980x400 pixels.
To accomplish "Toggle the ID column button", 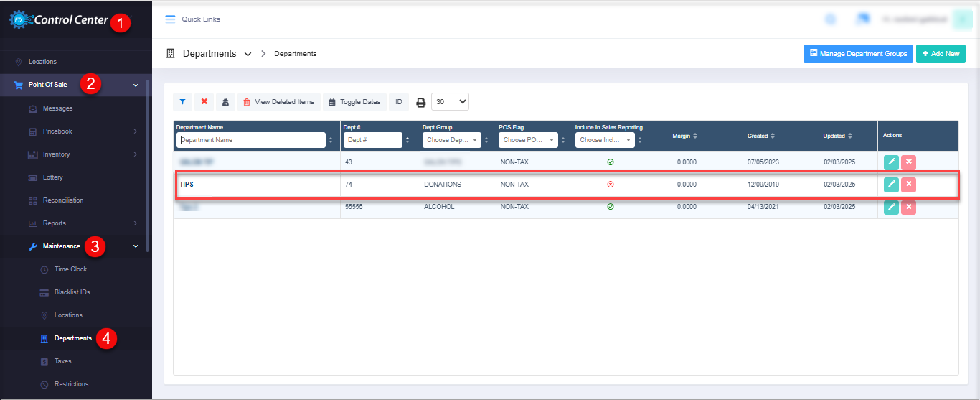I will (x=398, y=102).
